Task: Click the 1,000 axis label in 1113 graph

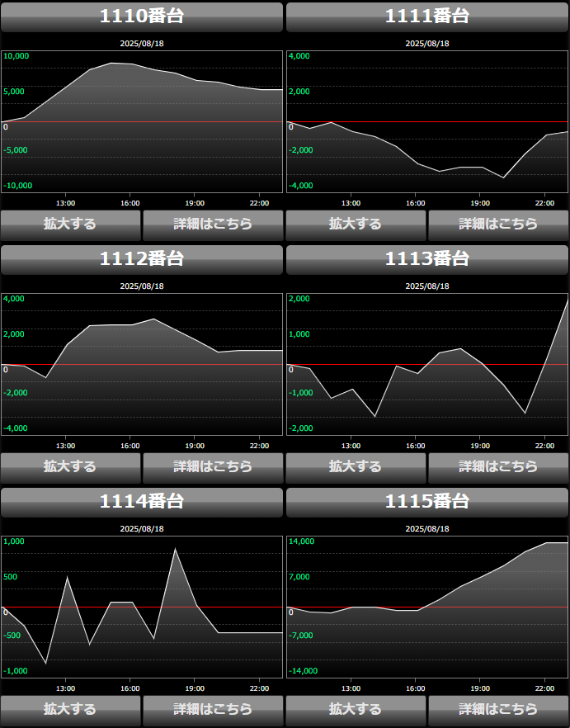Action: click(299, 334)
